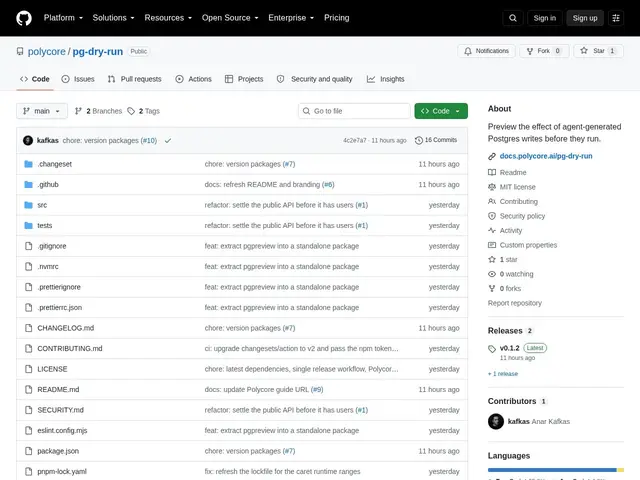Click the README.md file icon
This screenshot has width=640, height=480.
pyautogui.click(x=29, y=389)
